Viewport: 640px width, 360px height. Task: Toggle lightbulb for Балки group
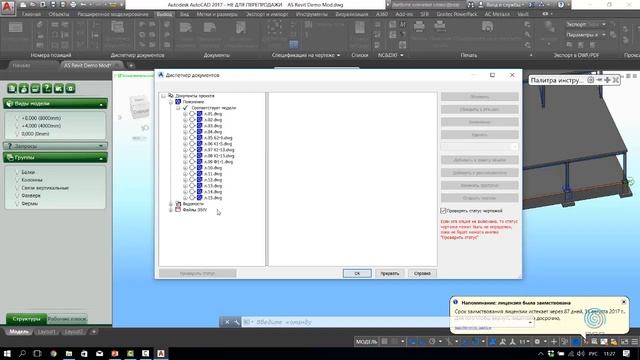click(x=17, y=172)
